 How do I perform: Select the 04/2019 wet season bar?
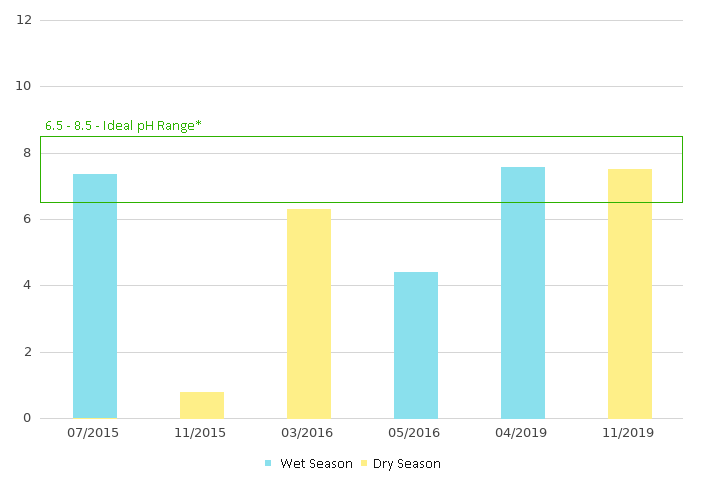pos(523,292)
